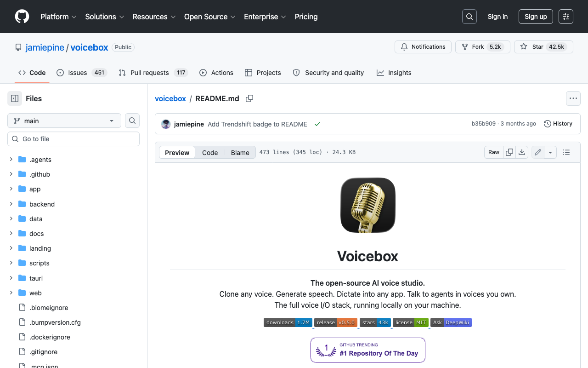The width and height of the screenshot is (588, 368).
Task: Expand the tauri folder chevron
Action: click(x=11, y=278)
